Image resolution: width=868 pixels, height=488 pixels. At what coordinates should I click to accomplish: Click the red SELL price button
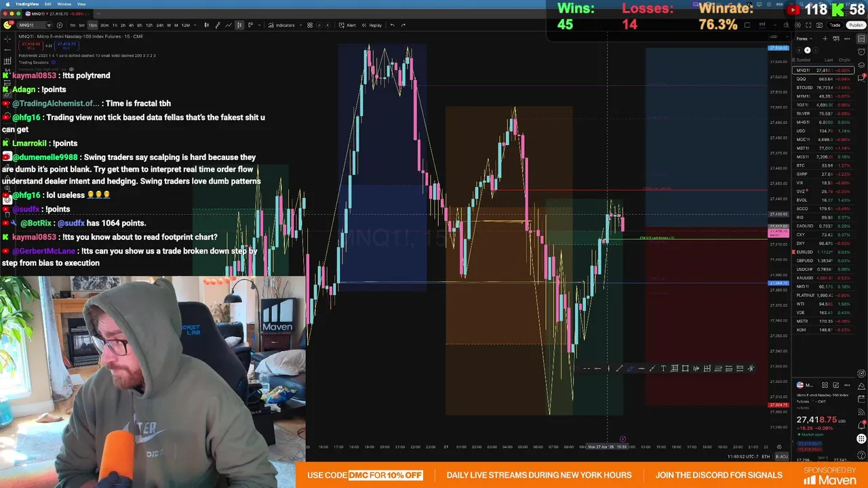(31, 46)
